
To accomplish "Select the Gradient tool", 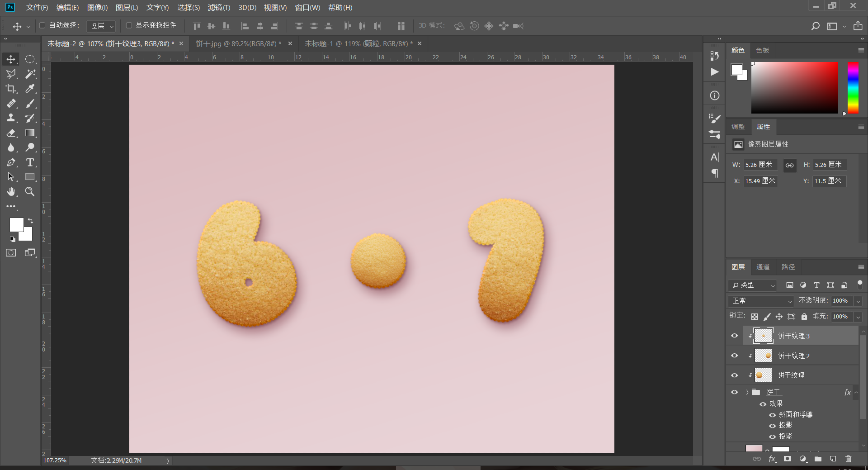I will coord(30,133).
